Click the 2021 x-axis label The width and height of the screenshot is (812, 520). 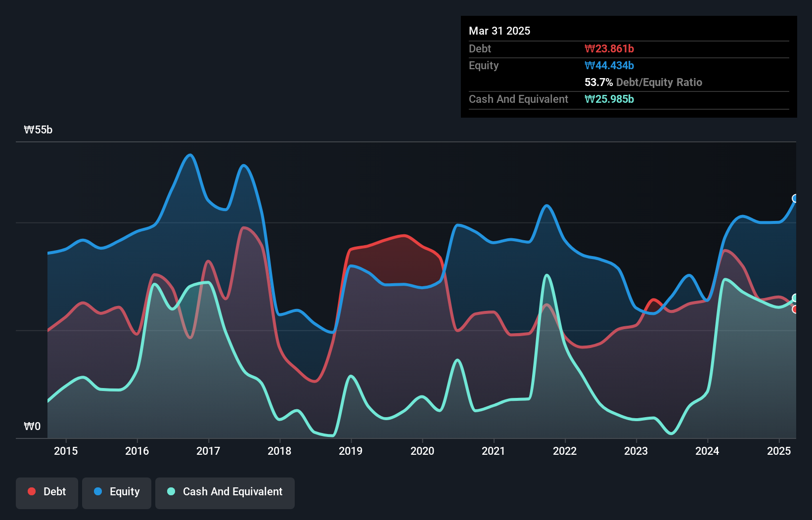[494, 451]
